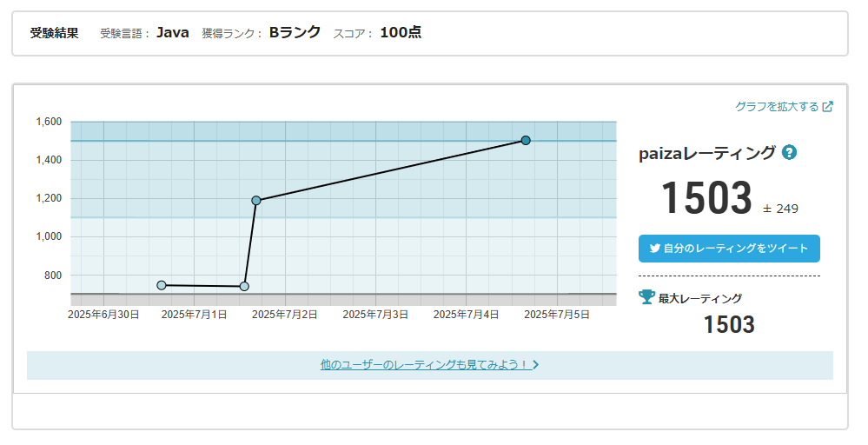Follow the 他のユーザーのレーティングも見てみよう！ link
Screen dimensions: 868x445
click(424, 365)
